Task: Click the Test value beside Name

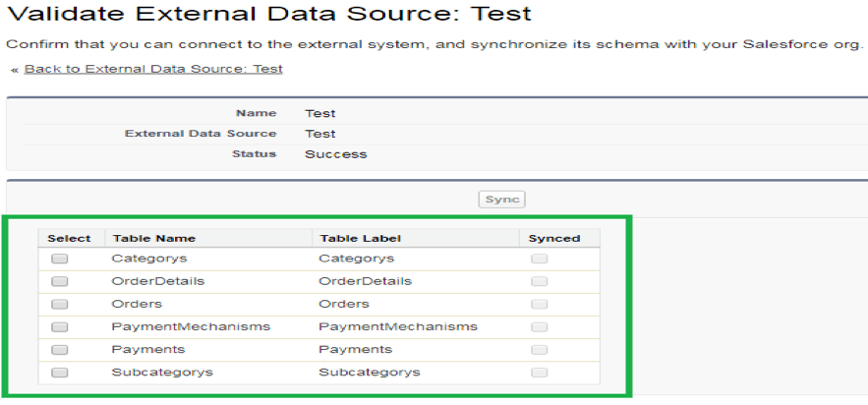Action: click(319, 113)
